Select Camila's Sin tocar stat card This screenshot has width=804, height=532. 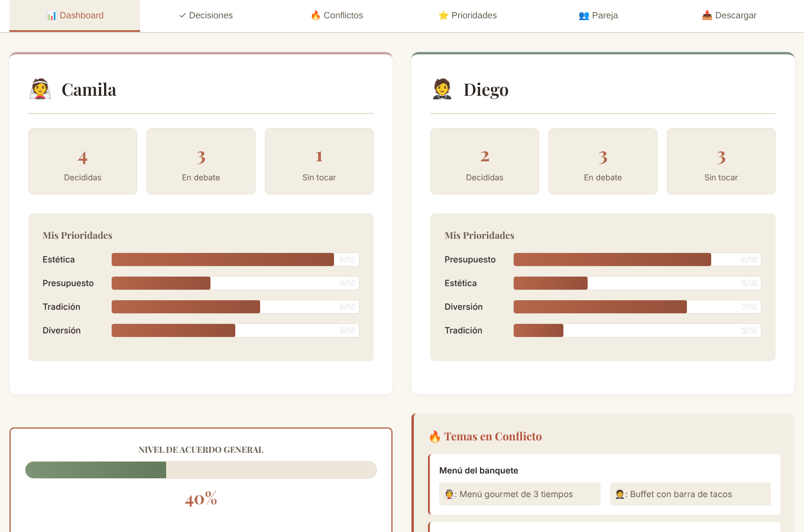point(319,161)
